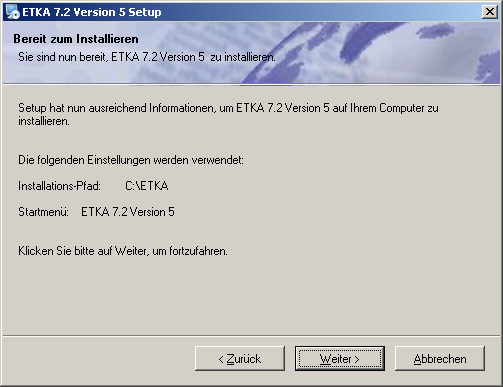Click the 'Setup hat nun ausreichend Informationen' paragraph
The width and height of the screenshot is (503, 387).
[228, 114]
